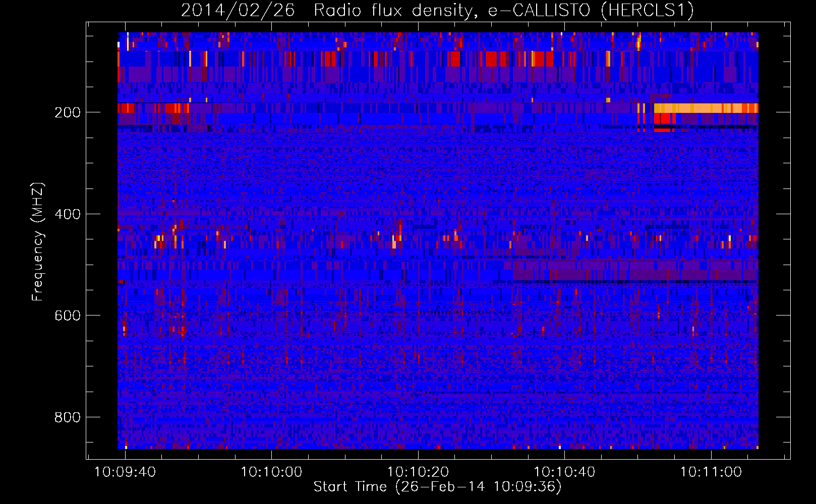
Task: Click the plot title '2014/02/26 Radio flux density'
Action: 327,11
